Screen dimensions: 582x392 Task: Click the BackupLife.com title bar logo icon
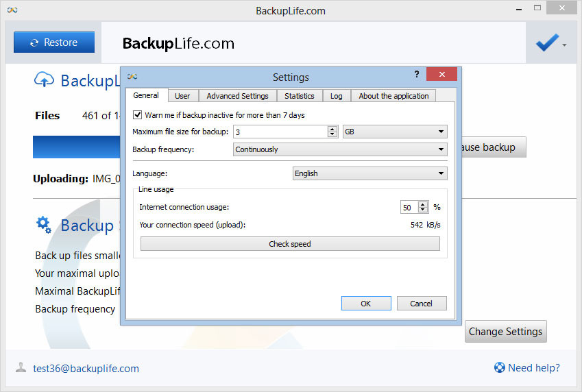[12, 10]
